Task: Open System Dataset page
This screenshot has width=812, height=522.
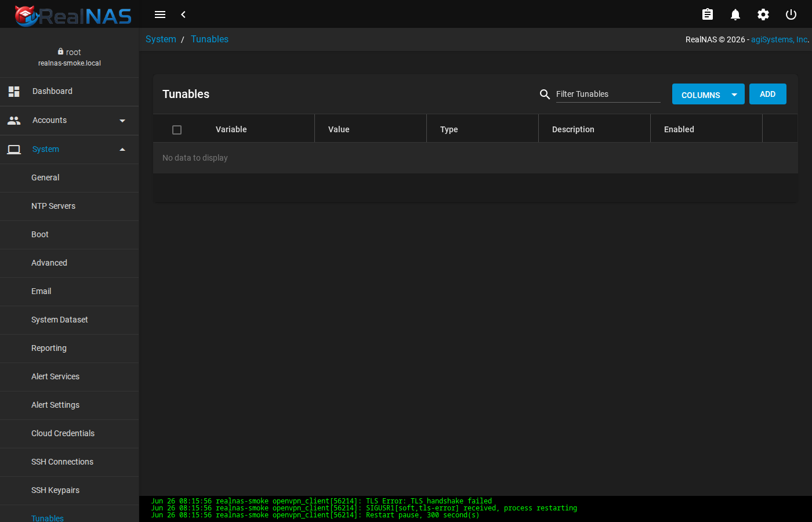Action: pos(70,320)
